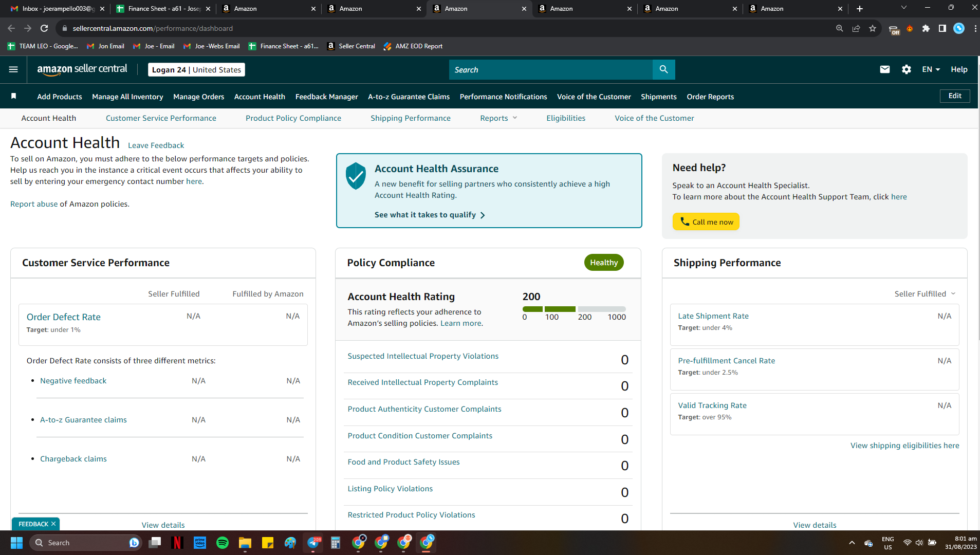The width and height of the screenshot is (980, 555).
Task: Open the browser tab search chevron
Action: 904,8
